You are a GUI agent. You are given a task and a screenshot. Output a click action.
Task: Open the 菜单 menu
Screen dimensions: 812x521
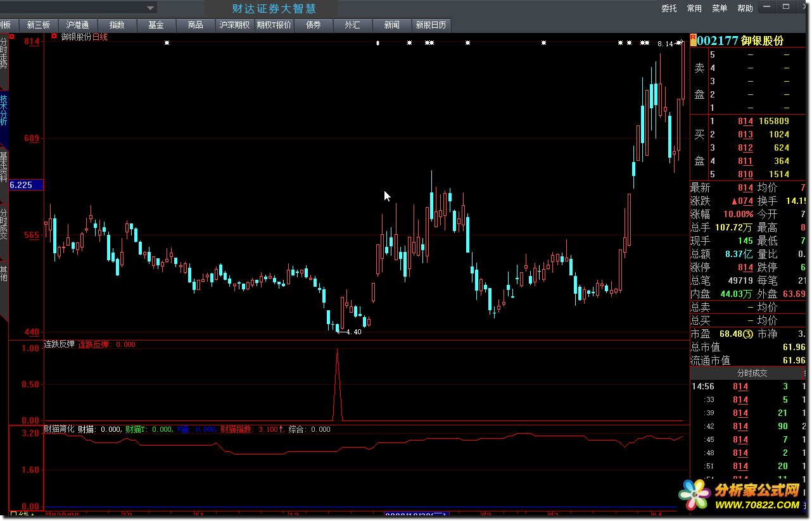720,8
